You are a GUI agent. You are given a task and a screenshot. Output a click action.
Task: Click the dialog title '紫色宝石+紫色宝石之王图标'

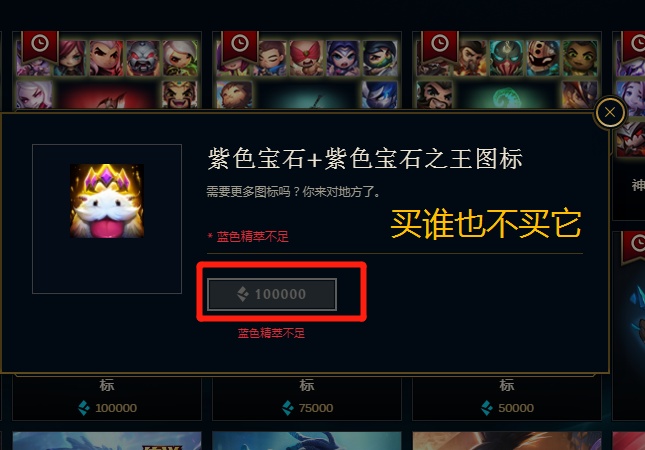point(365,159)
